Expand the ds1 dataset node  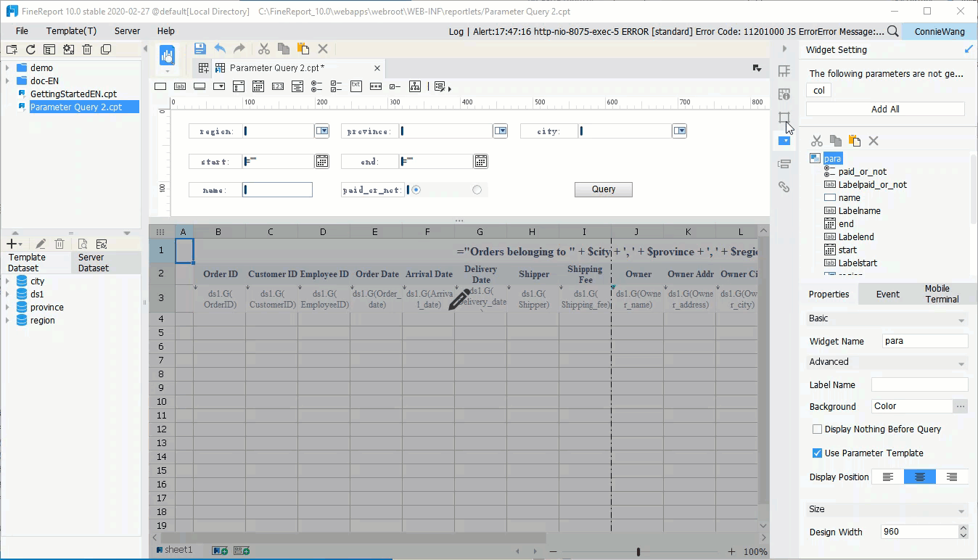tap(7, 295)
